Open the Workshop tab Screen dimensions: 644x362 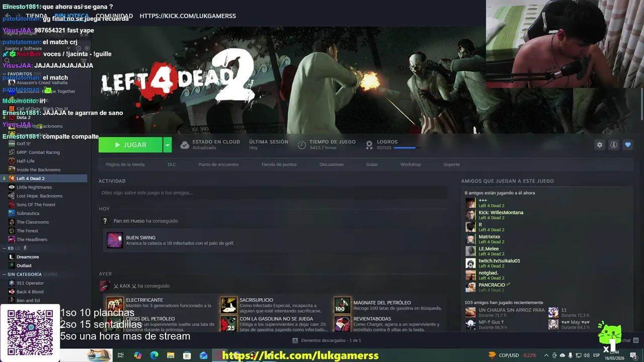411,164
